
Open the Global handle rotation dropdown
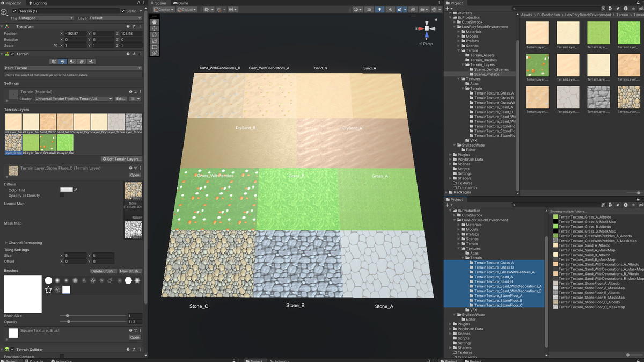pos(187,10)
